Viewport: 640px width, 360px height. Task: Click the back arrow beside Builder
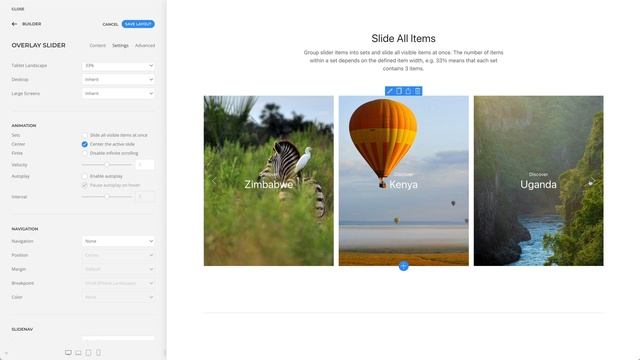click(15, 24)
